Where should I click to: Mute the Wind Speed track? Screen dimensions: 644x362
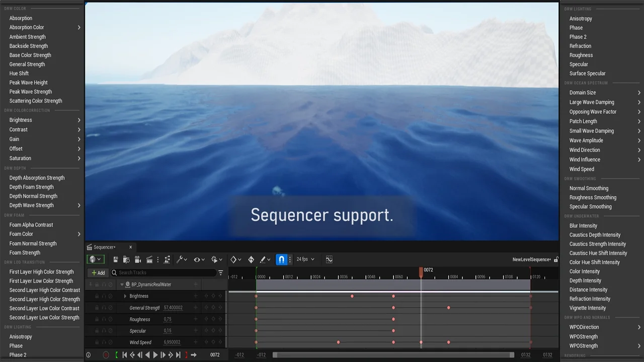111,342
